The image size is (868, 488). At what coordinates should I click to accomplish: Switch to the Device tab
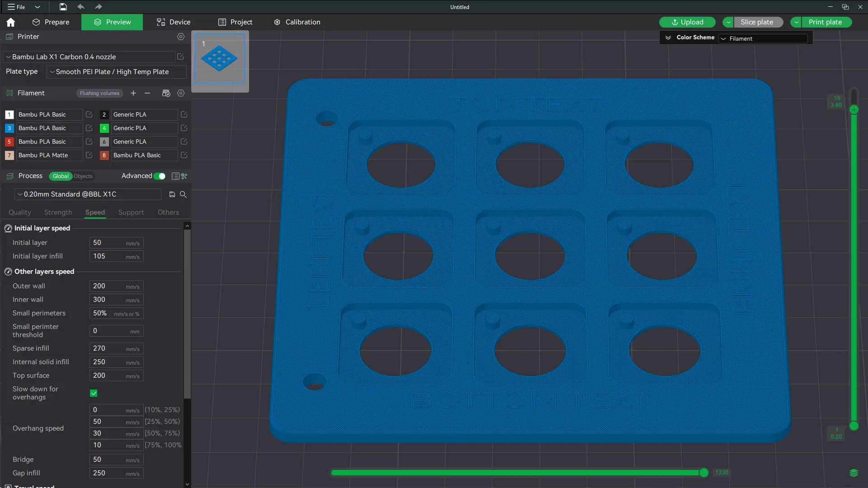(x=174, y=22)
